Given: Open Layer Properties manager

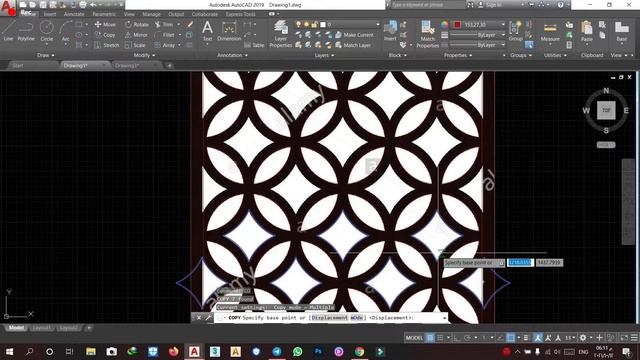Looking at the screenshot, I should [280, 34].
